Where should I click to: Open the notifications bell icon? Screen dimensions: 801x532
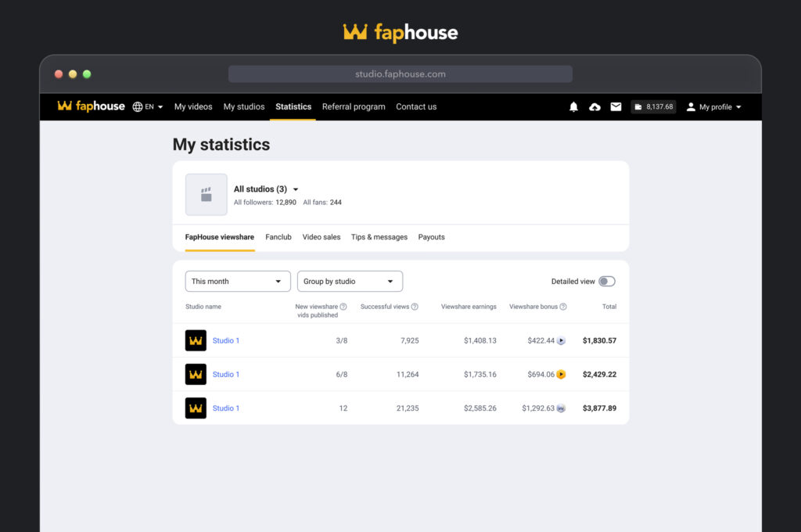[573, 107]
